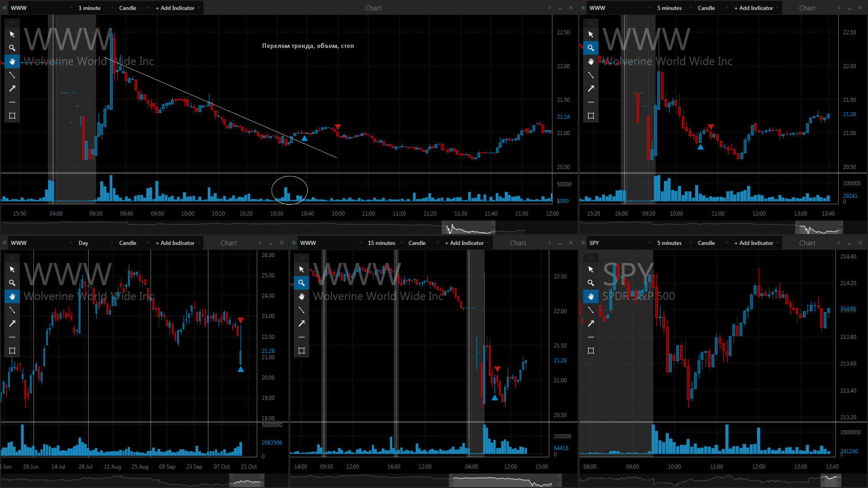Click the SPY symbol field
This screenshot has width=868, height=488.
(x=620, y=243)
